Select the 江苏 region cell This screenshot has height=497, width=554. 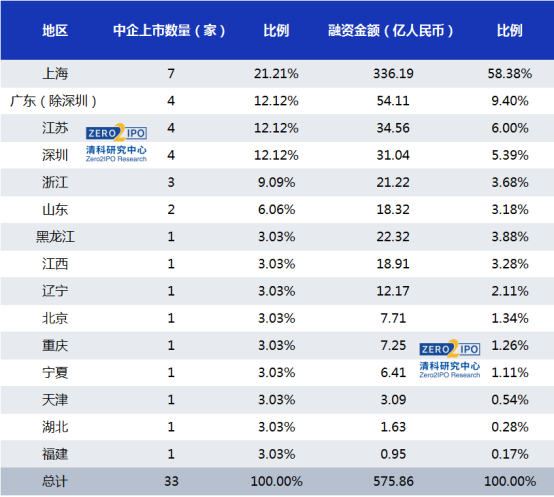click(55, 128)
